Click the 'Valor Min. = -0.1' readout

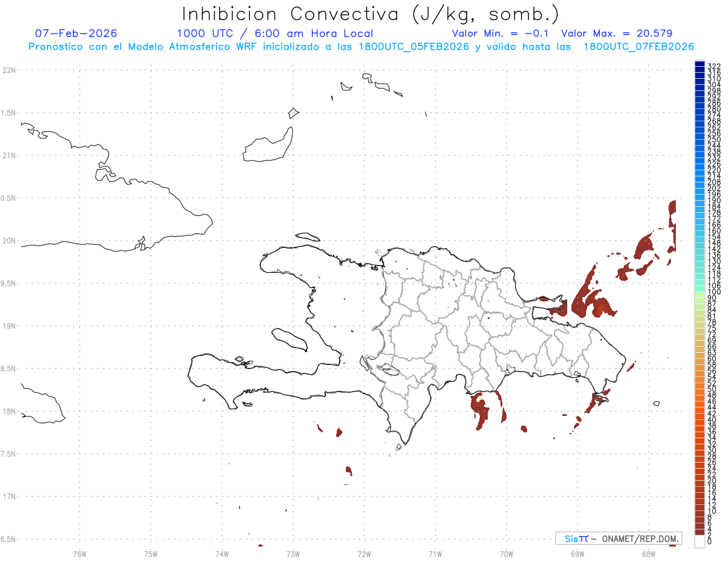(x=500, y=33)
